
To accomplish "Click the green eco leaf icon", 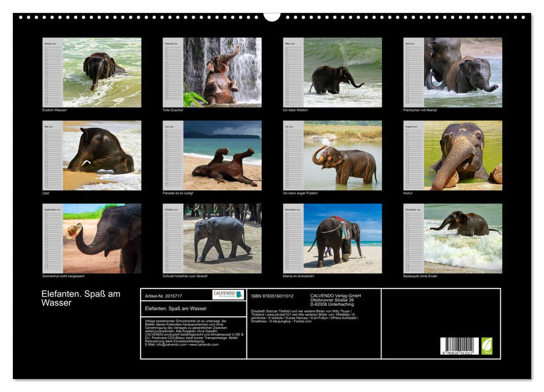I will 487,346.
